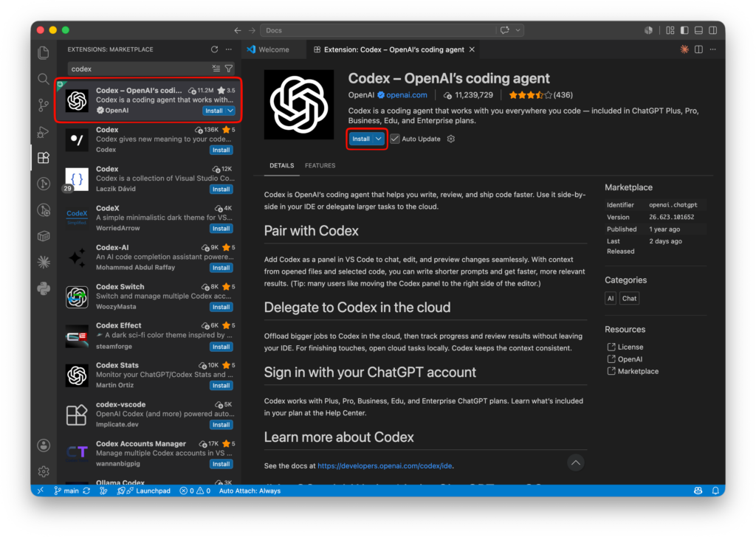Open the Run and Debug view
756x537 pixels.
pyautogui.click(x=44, y=131)
